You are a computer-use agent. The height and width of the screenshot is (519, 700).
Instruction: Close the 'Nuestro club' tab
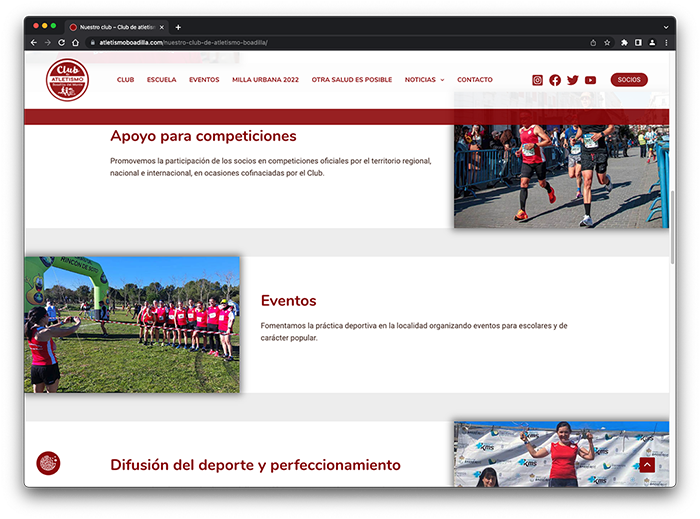click(x=162, y=27)
